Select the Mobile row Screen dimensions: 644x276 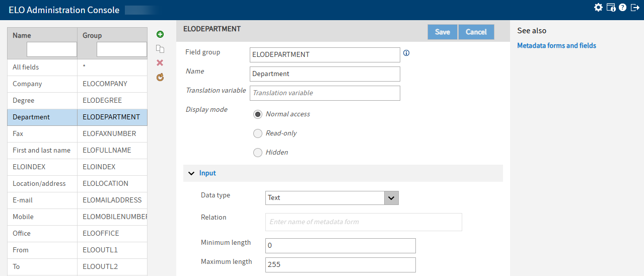pyautogui.click(x=77, y=217)
